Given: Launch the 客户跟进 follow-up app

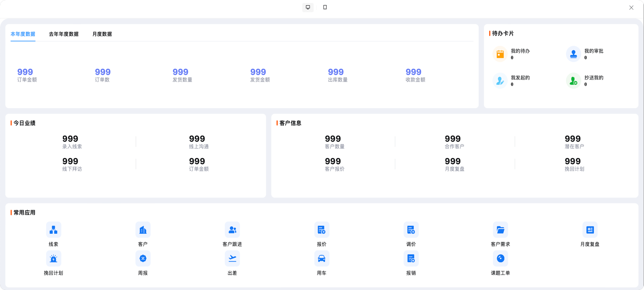Looking at the screenshot, I should pyautogui.click(x=232, y=230).
